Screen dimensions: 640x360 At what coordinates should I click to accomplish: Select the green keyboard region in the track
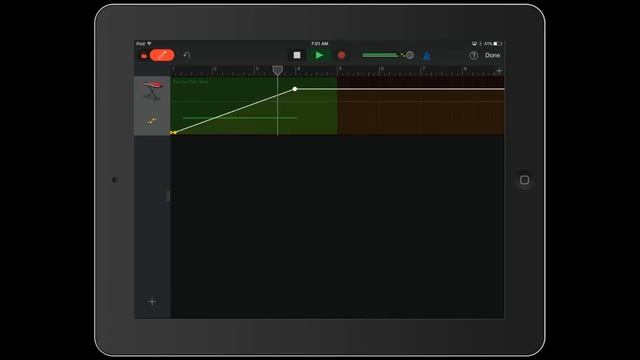click(254, 106)
